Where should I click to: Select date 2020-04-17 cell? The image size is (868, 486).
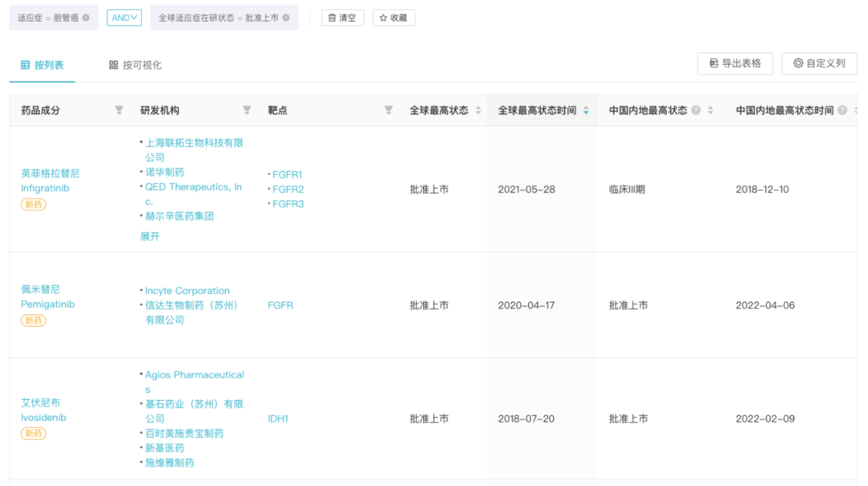(x=526, y=305)
